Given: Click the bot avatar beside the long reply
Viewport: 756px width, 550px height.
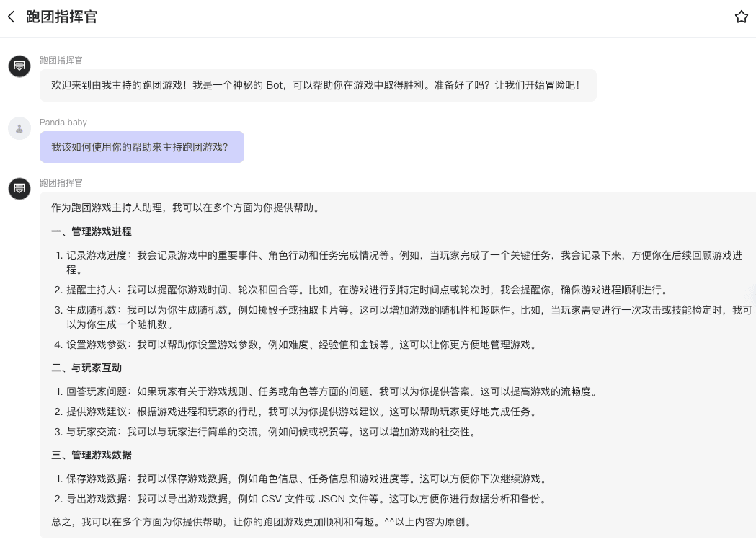Looking at the screenshot, I should 19,189.
